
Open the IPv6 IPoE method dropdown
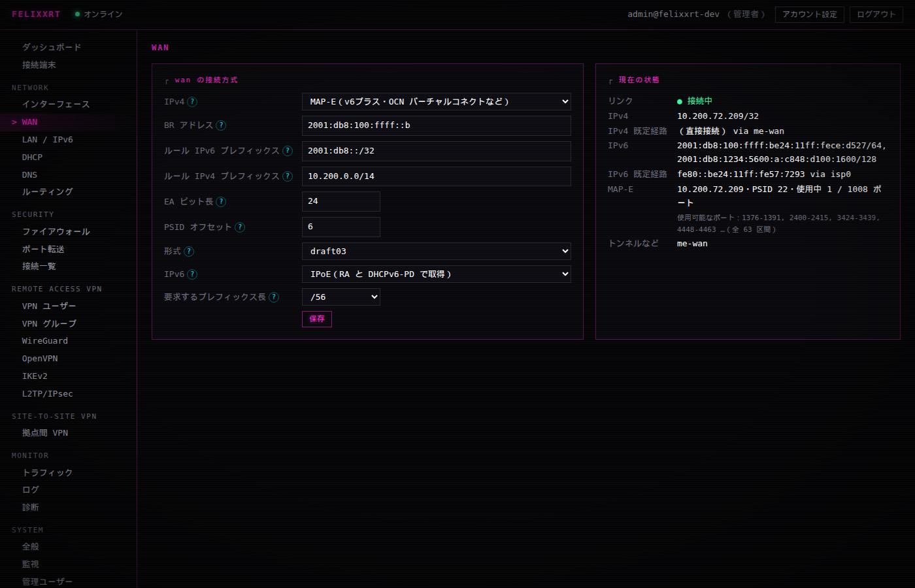tap(436, 274)
